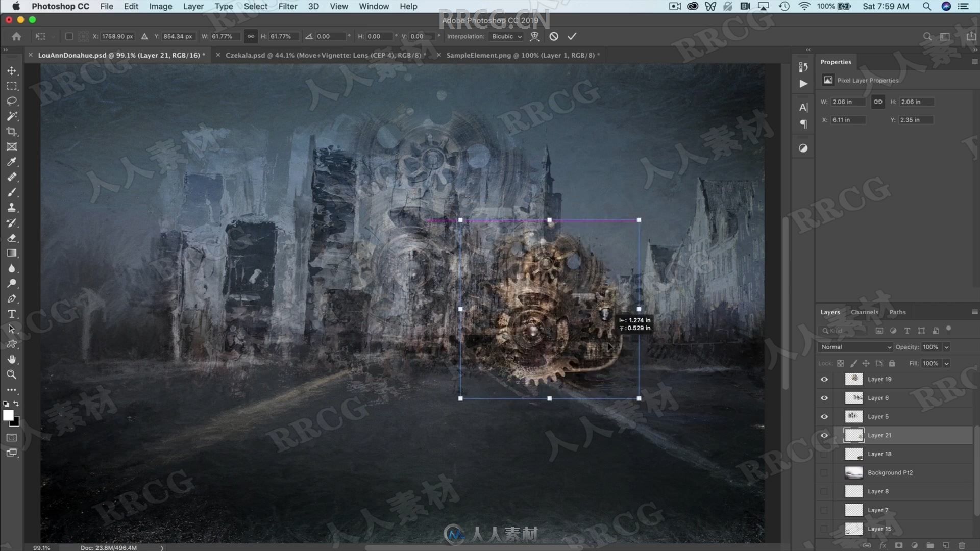Image resolution: width=980 pixels, height=551 pixels.
Task: Swap foreground and background colors
Action: 16,404
